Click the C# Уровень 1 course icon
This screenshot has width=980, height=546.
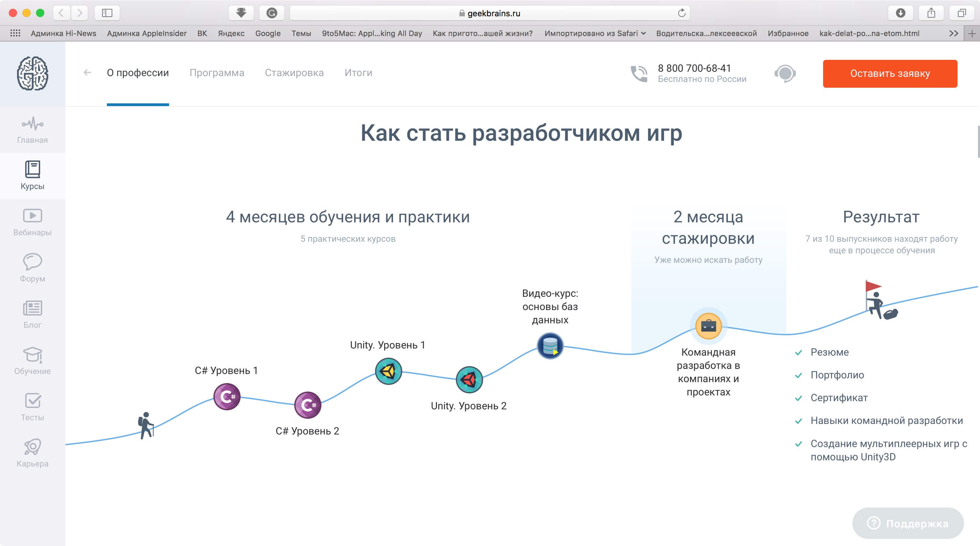(227, 396)
